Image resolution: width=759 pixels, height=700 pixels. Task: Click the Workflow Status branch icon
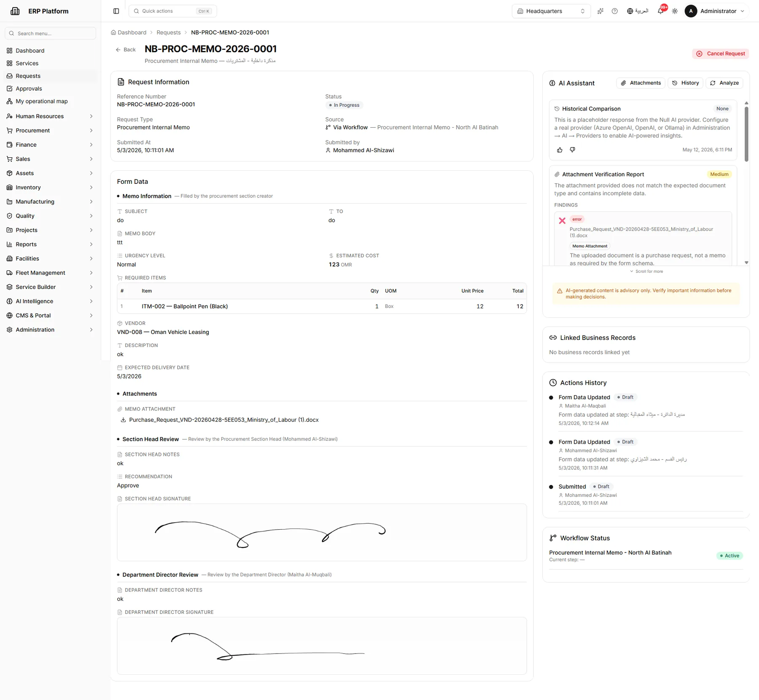[553, 538]
